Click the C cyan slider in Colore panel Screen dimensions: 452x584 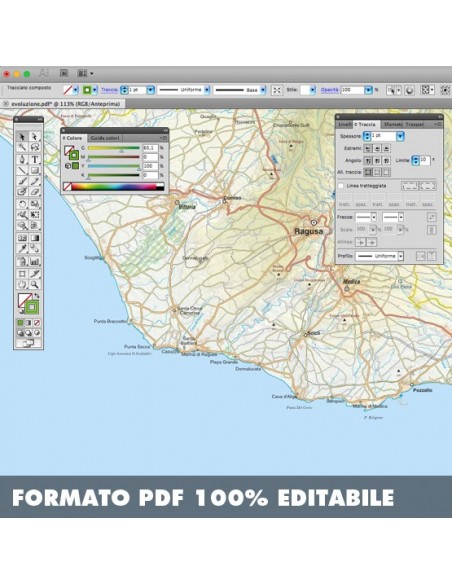point(114,148)
